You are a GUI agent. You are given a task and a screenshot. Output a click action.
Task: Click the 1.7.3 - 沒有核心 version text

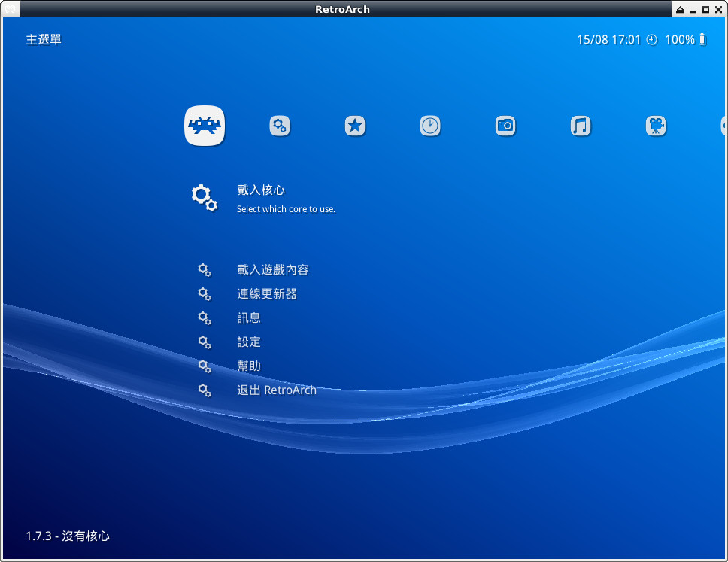[68, 536]
